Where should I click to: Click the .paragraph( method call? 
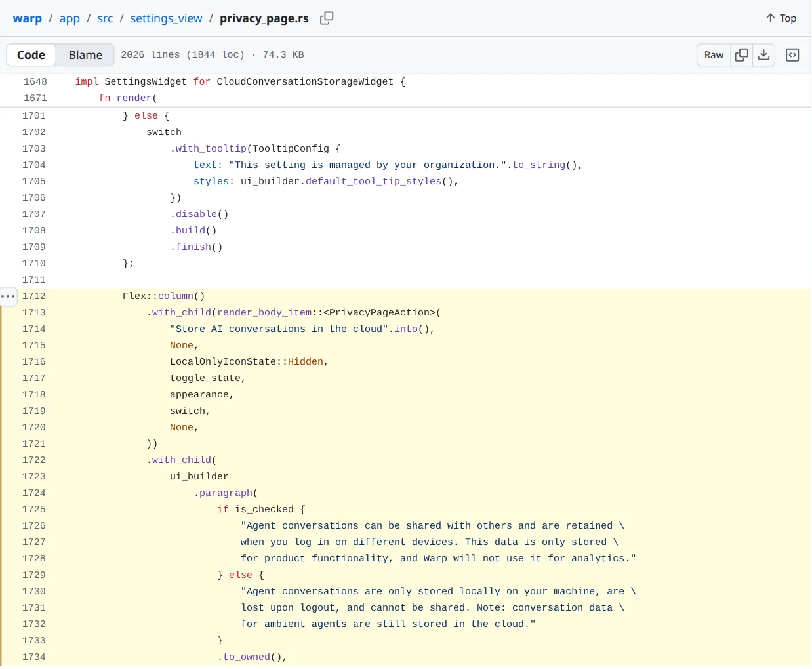[226, 493]
